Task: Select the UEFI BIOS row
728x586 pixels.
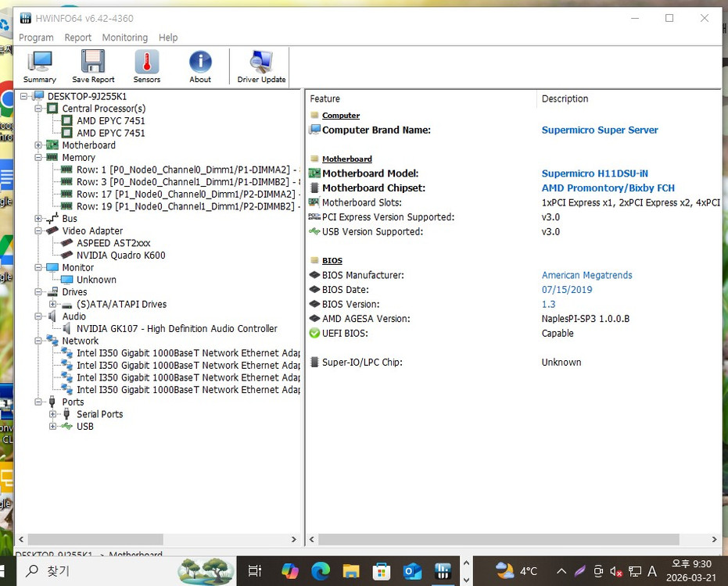Action: (514, 333)
